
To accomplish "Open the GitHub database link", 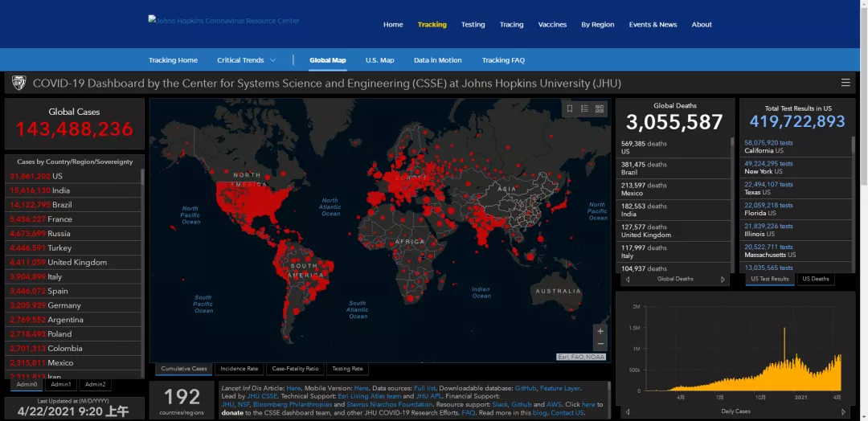I will [525, 388].
